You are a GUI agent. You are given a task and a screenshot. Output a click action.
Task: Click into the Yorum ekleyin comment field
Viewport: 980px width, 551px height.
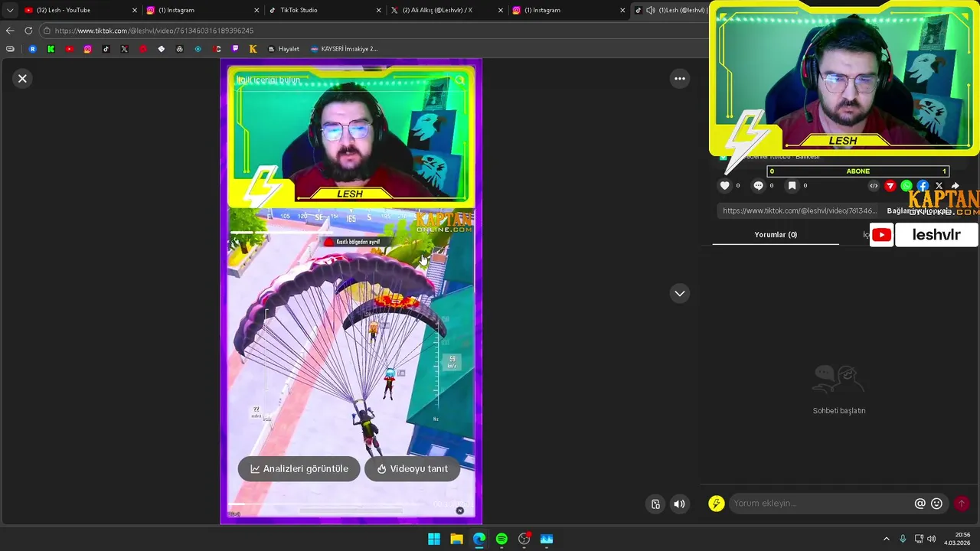[819, 503]
